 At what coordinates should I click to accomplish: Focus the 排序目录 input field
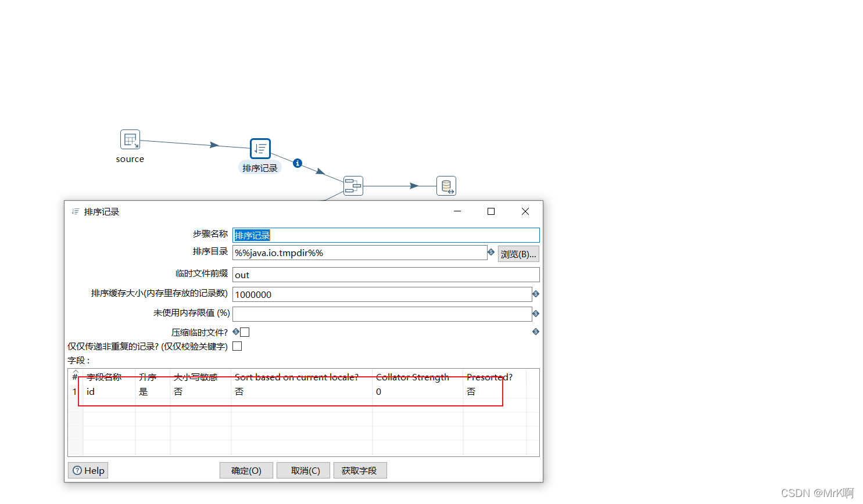360,253
